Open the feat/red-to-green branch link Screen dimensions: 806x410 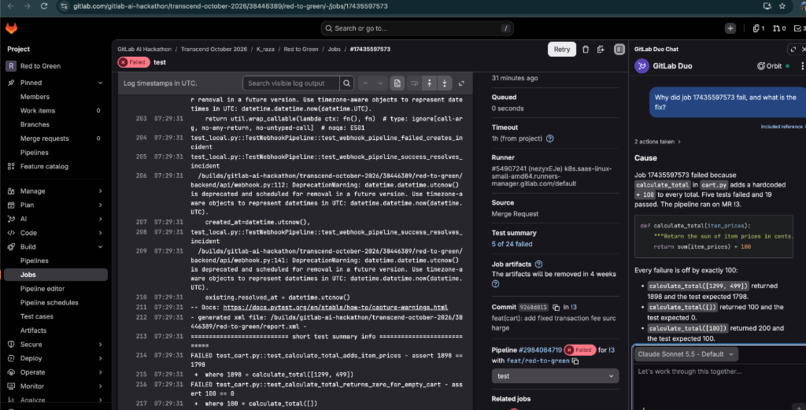pos(538,361)
